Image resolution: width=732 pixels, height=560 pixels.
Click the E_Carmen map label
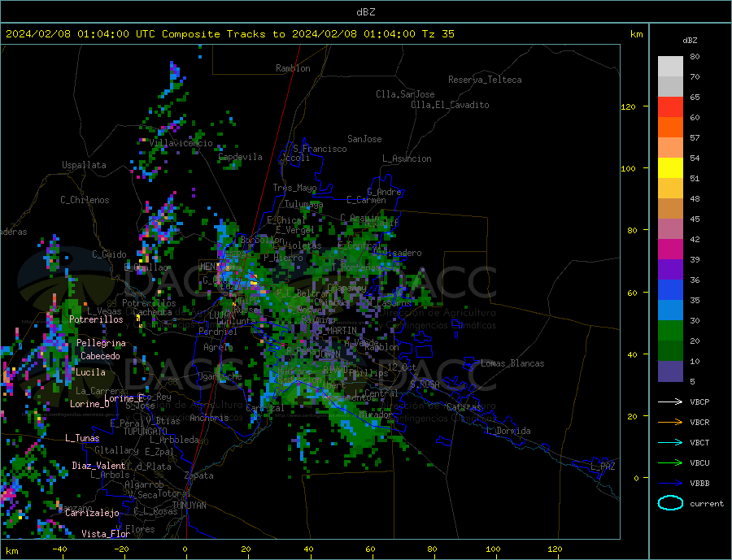pos(367,200)
